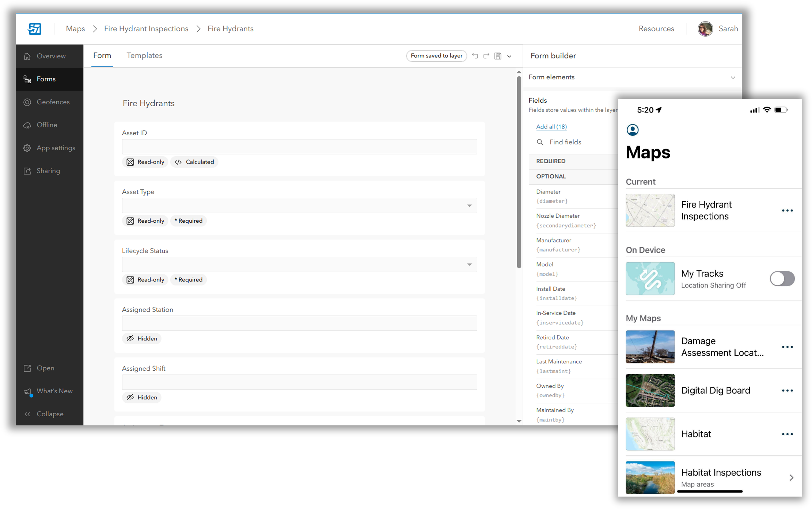Expand the Asset Type dropdown

[469, 206]
